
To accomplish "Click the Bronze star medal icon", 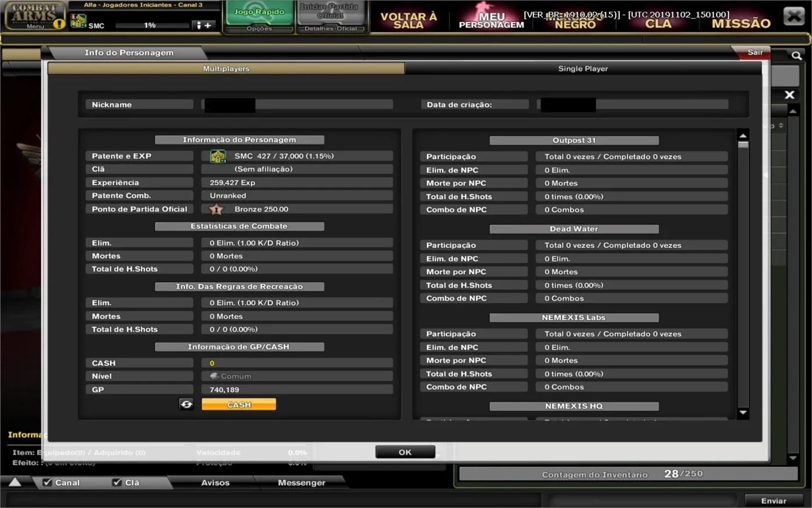I will [216, 209].
